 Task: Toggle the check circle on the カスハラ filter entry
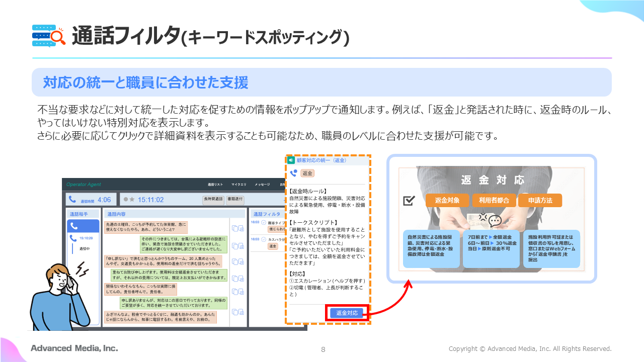pyautogui.click(x=263, y=239)
